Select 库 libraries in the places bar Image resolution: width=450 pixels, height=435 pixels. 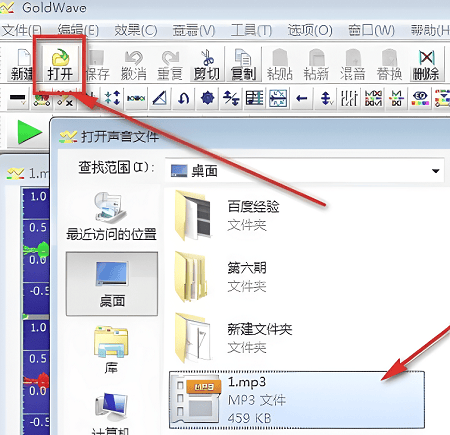111,349
